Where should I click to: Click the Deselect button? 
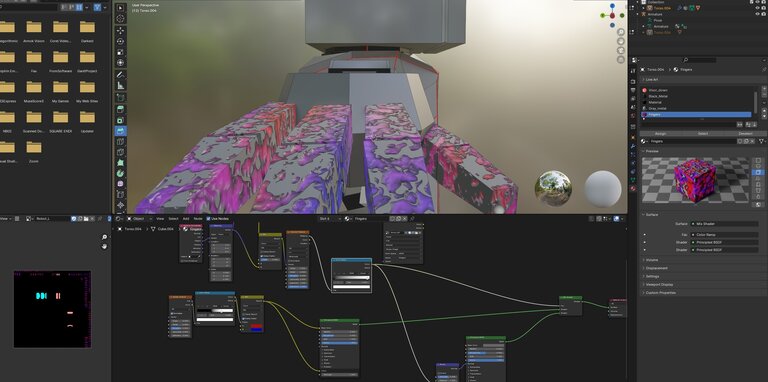coord(745,133)
